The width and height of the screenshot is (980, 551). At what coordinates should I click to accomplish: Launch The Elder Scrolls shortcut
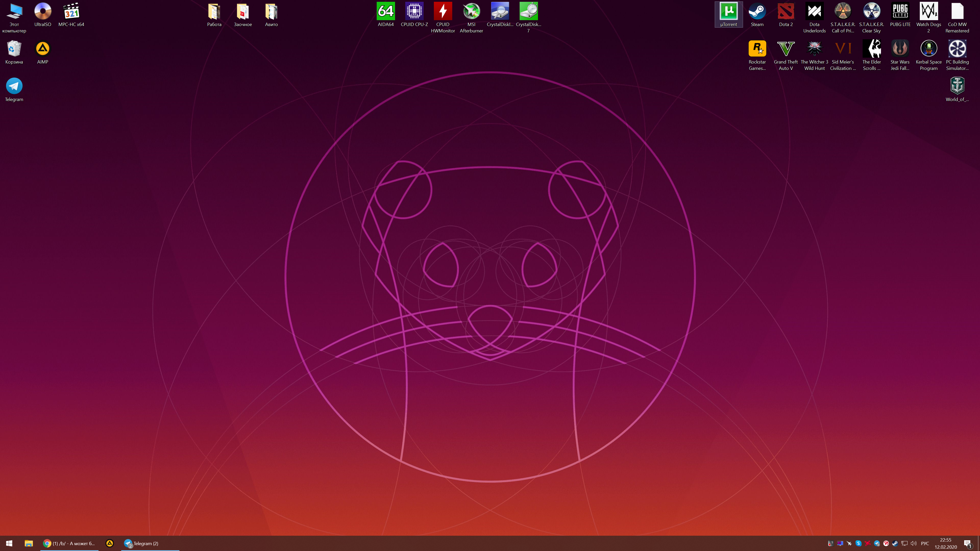[x=871, y=55]
